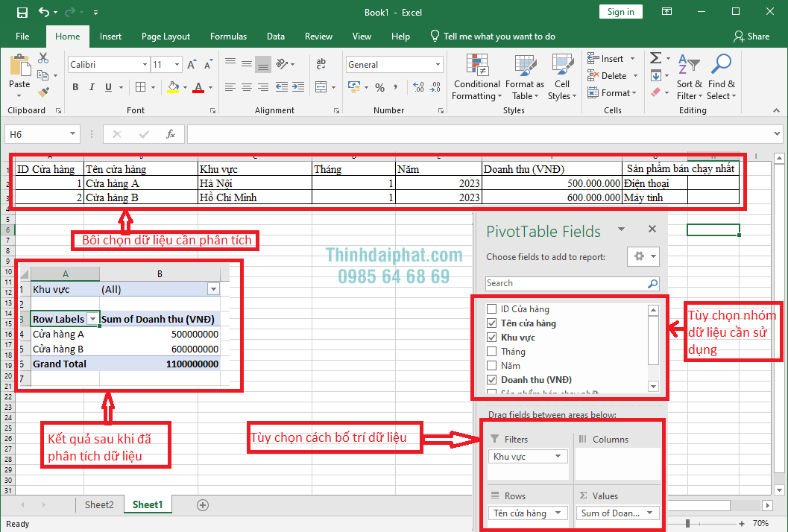Click Merge & Center icon
Image resolution: width=788 pixels, height=532 pixels.
321,87
